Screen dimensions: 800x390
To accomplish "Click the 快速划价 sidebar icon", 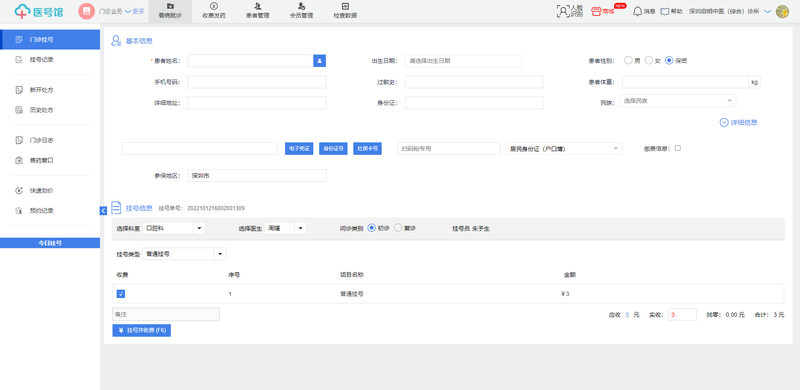I will coord(19,190).
